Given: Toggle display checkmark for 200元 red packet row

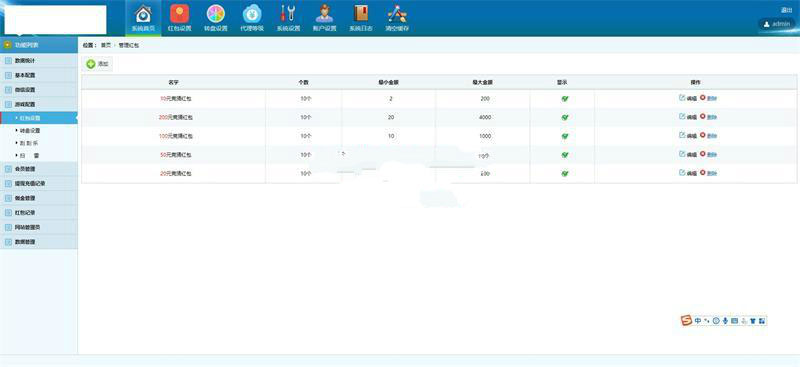Looking at the screenshot, I should [565, 117].
